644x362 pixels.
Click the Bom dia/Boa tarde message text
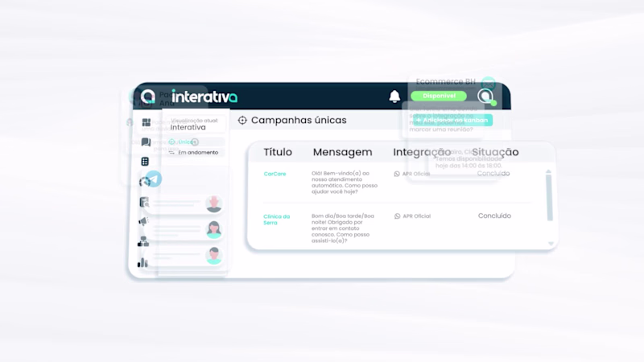point(343,228)
